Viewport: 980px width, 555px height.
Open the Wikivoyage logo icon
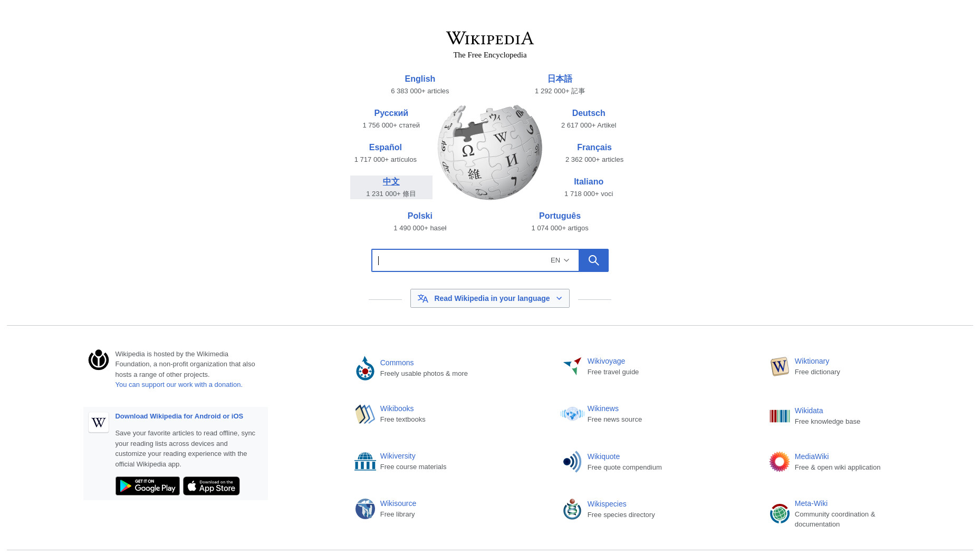click(x=572, y=366)
